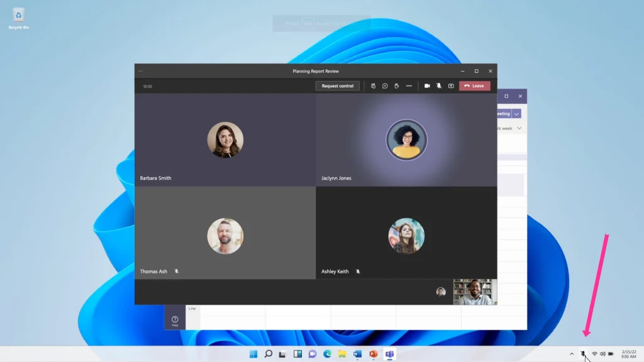This screenshot has height=362, width=644.
Task: Open the meeting chat panel
Action: coord(385,86)
